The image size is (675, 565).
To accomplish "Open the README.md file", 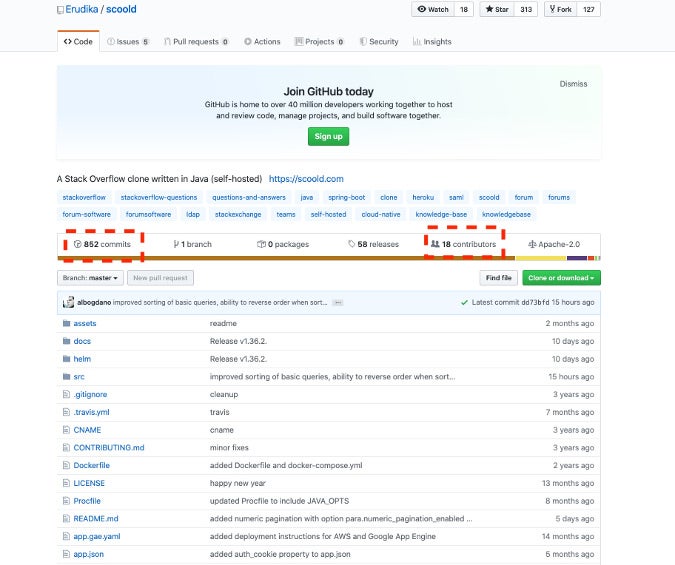I will 96,518.
